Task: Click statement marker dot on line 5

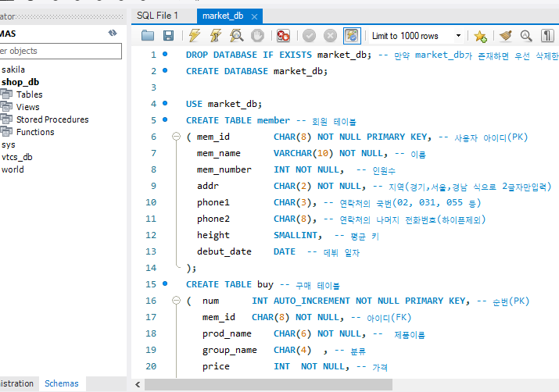Action: 165,119
